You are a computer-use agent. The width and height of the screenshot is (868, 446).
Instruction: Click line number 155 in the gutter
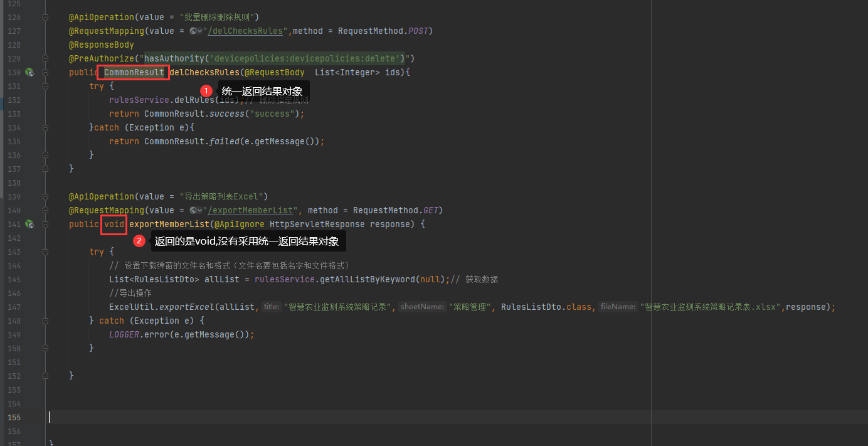pos(14,417)
